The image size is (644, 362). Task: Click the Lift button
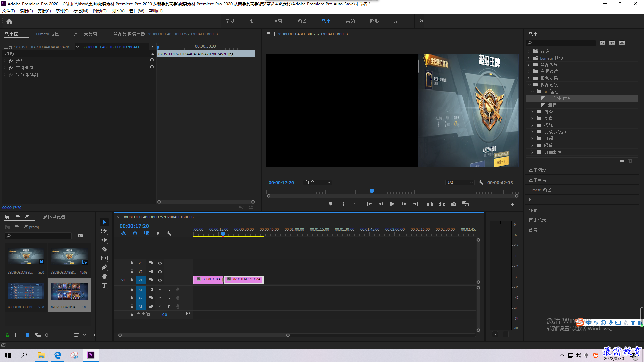pos(430,204)
